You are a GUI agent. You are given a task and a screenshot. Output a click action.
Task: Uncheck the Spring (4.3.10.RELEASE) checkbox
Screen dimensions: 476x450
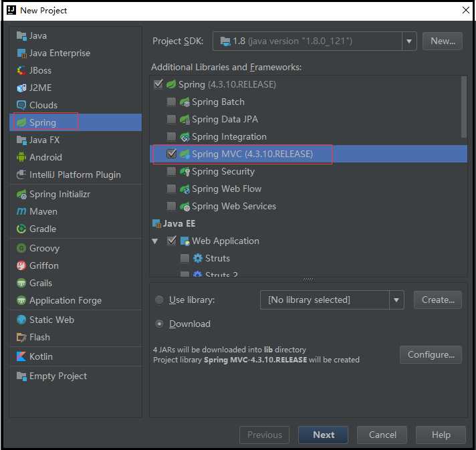point(158,84)
